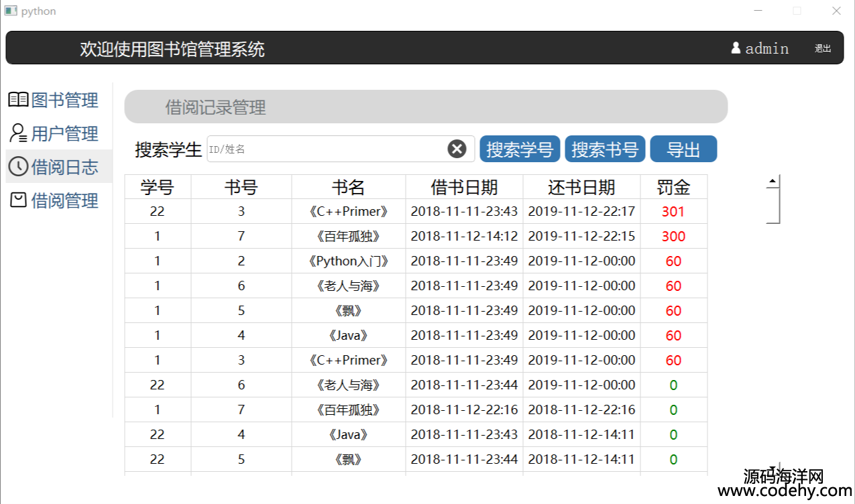Click the 借书日期 column header

[464, 187]
